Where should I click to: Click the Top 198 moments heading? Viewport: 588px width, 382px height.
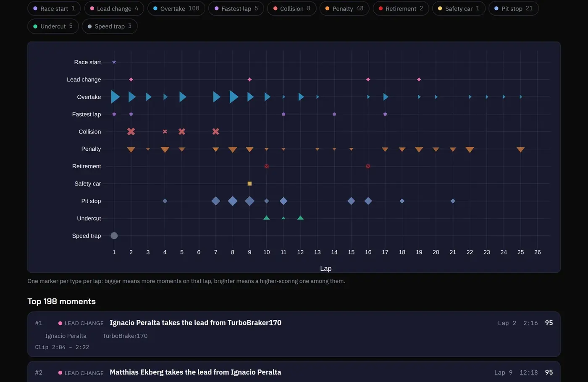pos(62,301)
